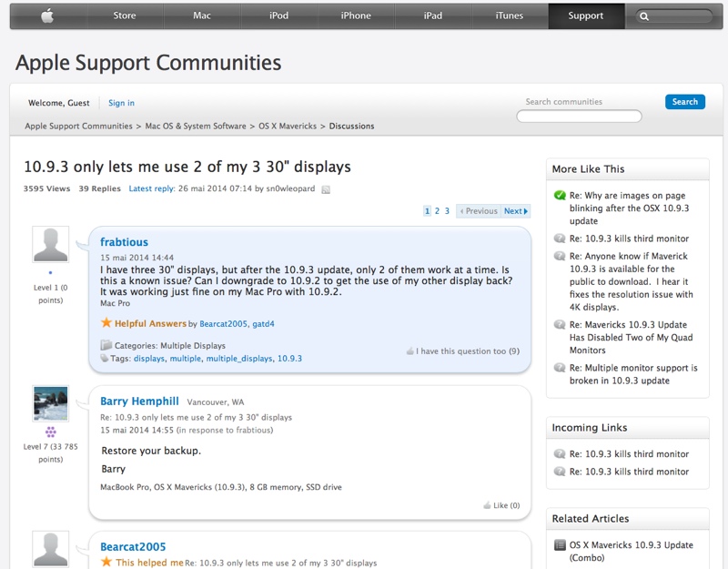Open gatd4 helpful answer link

pyautogui.click(x=263, y=324)
